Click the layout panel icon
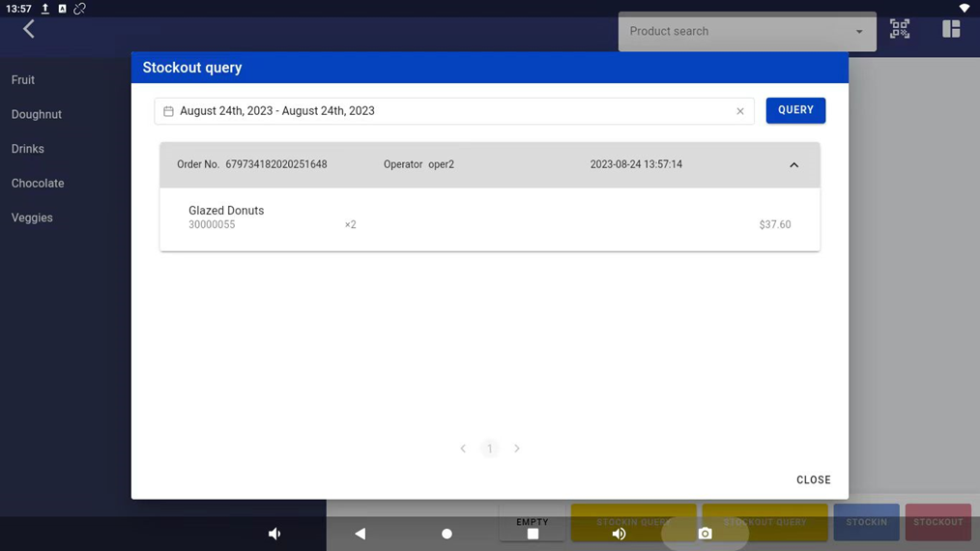 pos(951,29)
